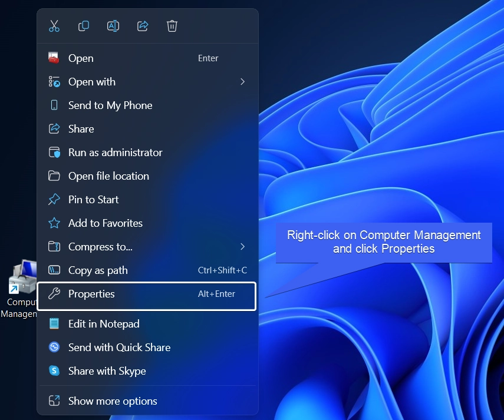The width and height of the screenshot is (504, 420).
Task: Expand the Open with submenu chevron
Action: pos(243,82)
